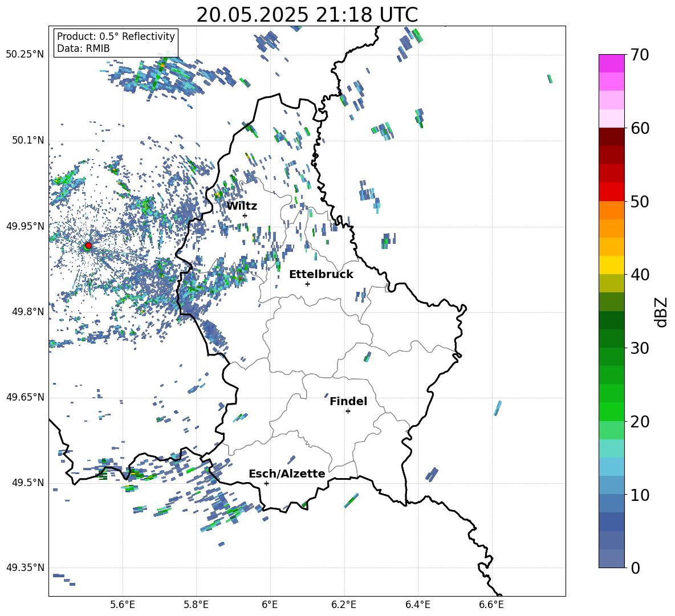Click the 49.65°N latitude label

25,397
